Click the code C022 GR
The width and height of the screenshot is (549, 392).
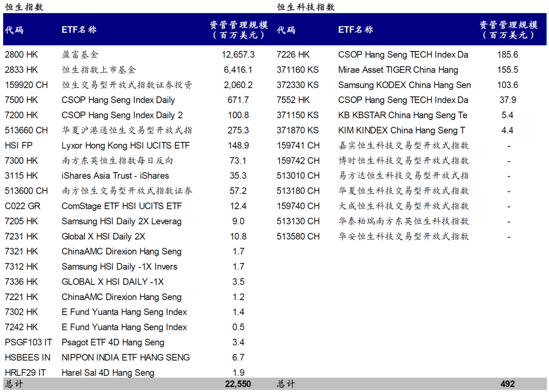(x=22, y=206)
